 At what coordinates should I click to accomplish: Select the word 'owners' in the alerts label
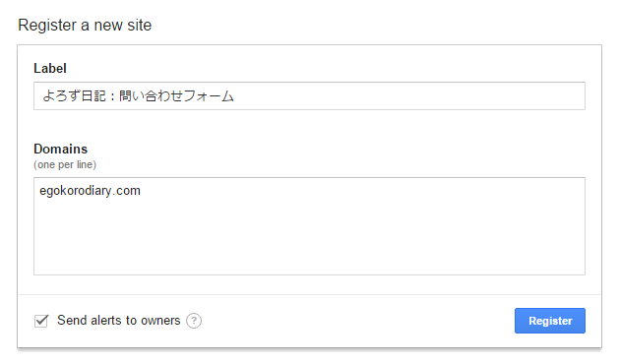(160, 321)
